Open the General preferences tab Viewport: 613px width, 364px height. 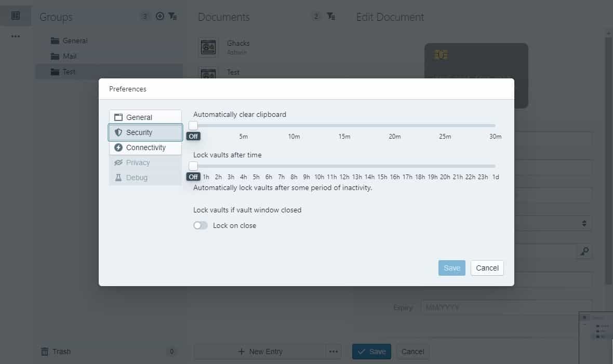point(145,117)
